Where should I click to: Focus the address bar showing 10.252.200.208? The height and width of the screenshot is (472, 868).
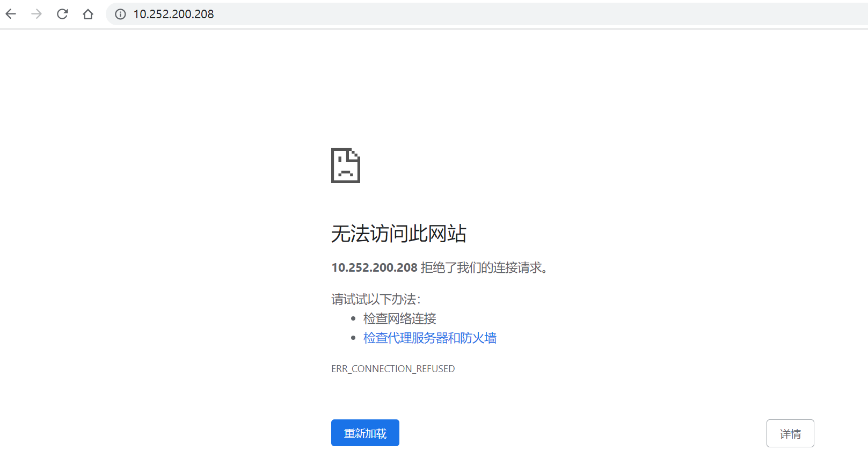[x=486, y=14]
